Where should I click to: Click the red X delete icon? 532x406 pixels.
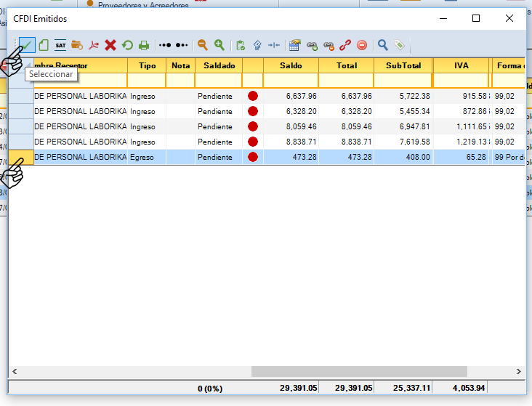[110, 45]
